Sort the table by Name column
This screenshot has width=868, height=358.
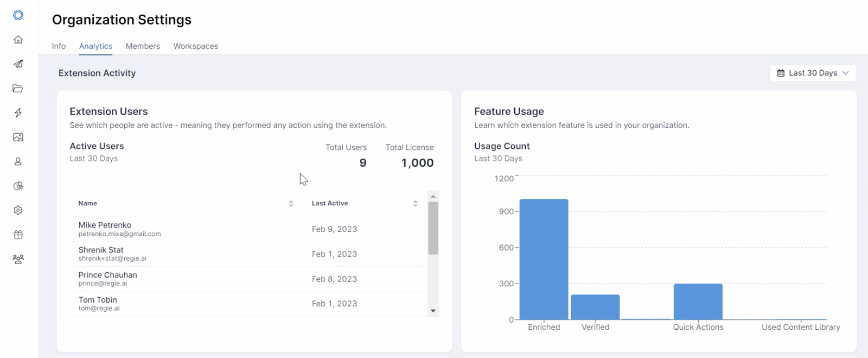pos(291,203)
